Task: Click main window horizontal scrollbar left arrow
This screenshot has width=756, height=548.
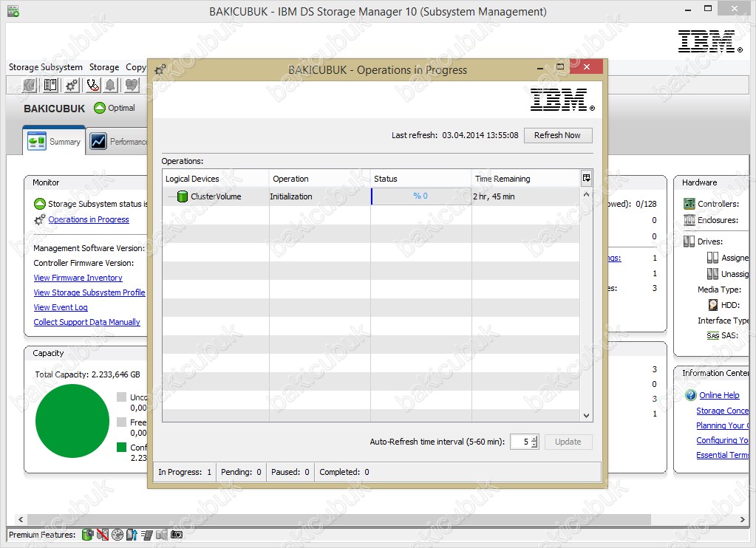Action: tap(20, 519)
